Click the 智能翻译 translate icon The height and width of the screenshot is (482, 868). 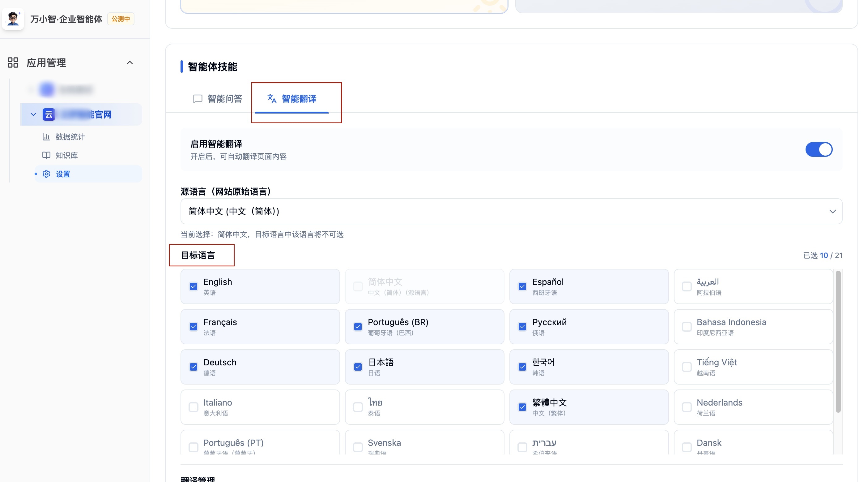click(x=272, y=99)
